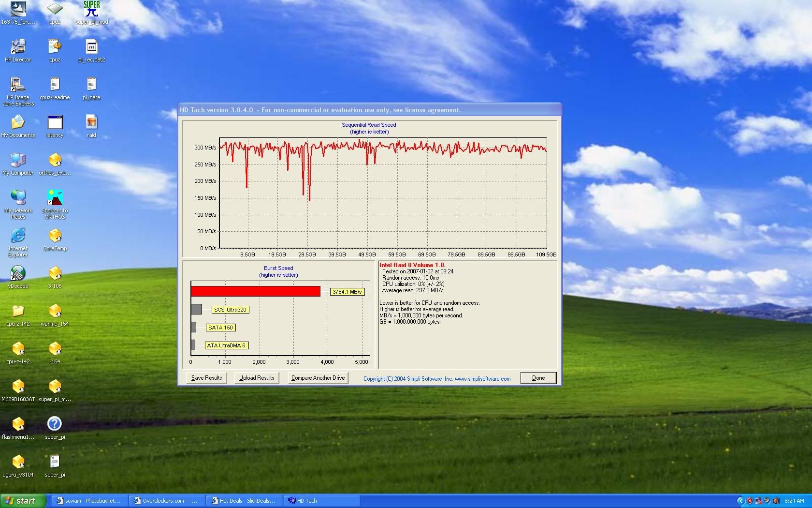This screenshot has height=508, width=812.
Task: Click the Done button
Action: click(538, 378)
